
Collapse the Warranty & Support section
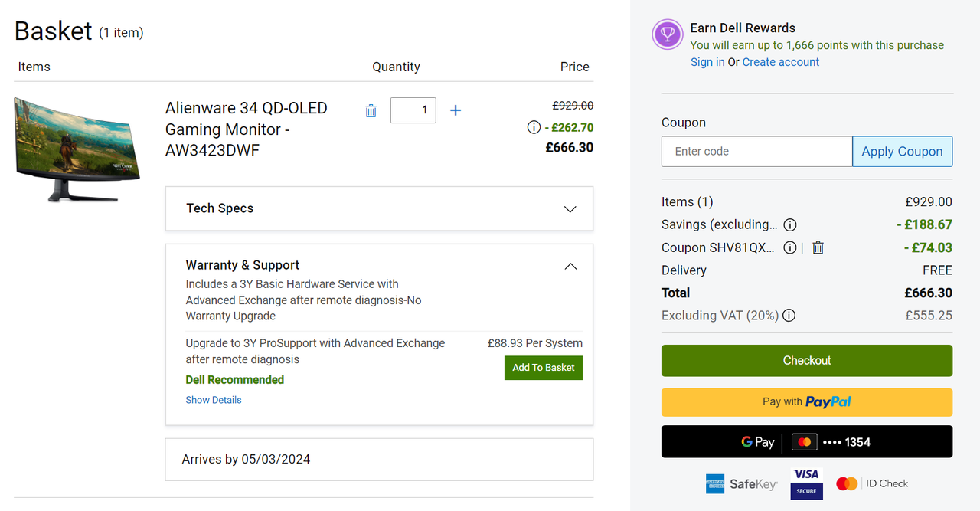click(x=570, y=267)
